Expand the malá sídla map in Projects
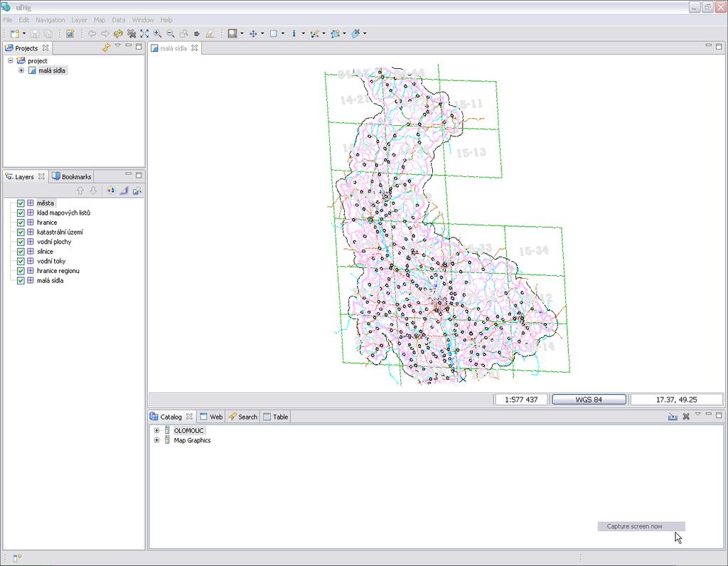Image resolution: width=728 pixels, height=566 pixels. 21,70
